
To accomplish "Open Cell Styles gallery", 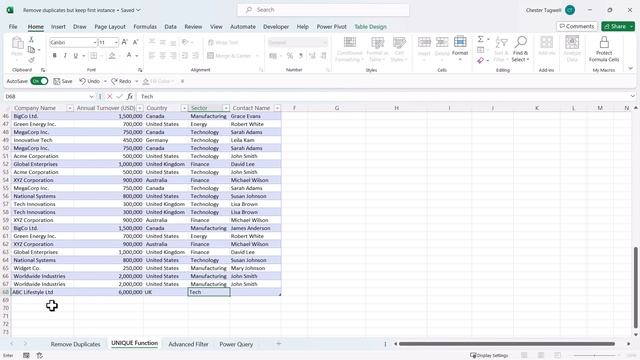I will 399,49.
